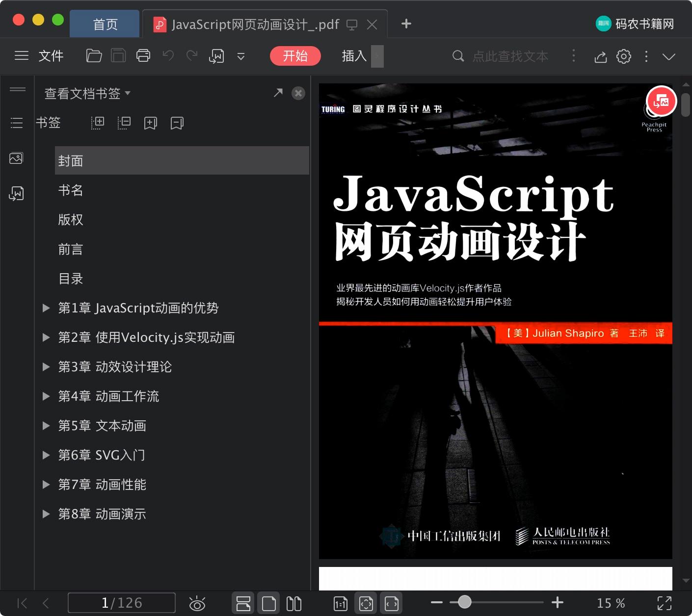Image resolution: width=692 pixels, height=616 pixels.
Task: Open the 第5章 文本动画 bookmark text
Action: [x=103, y=426]
